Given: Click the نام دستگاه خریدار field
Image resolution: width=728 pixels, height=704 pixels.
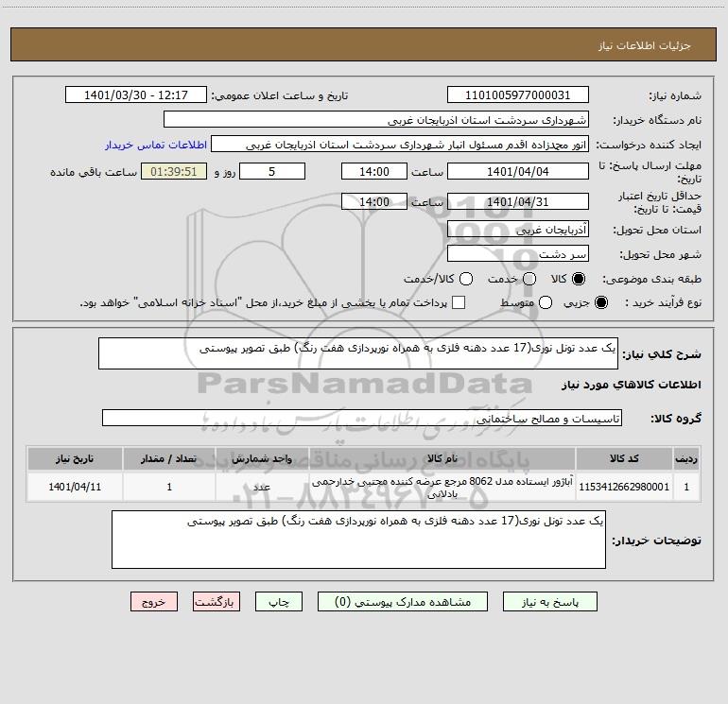Looking at the screenshot, I should click(x=376, y=120).
